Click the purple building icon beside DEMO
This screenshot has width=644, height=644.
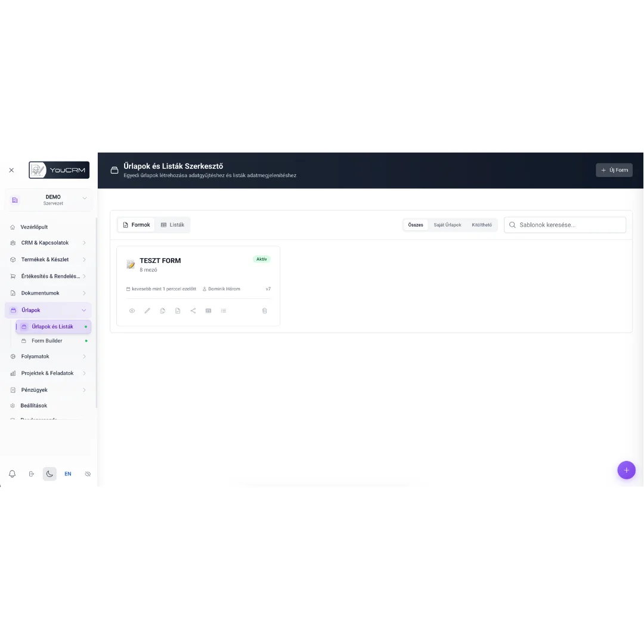[x=15, y=200]
